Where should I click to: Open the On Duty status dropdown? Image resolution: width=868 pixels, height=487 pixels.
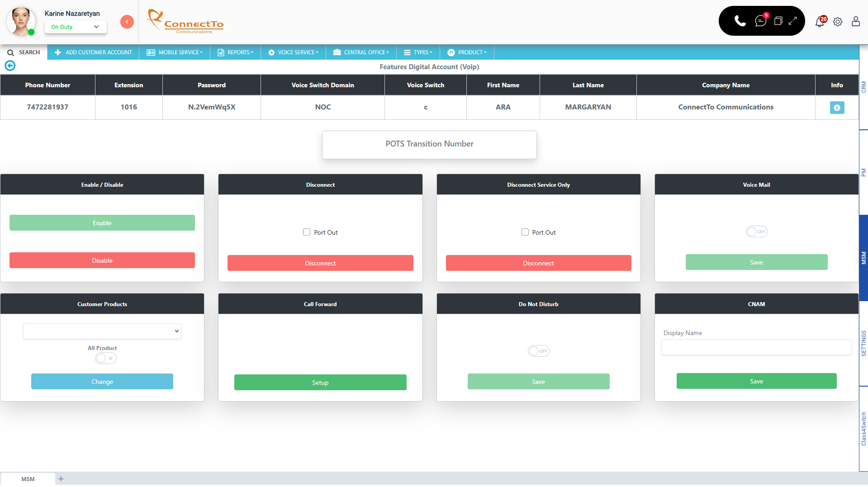pyautogui.click(x=76, y=27)
